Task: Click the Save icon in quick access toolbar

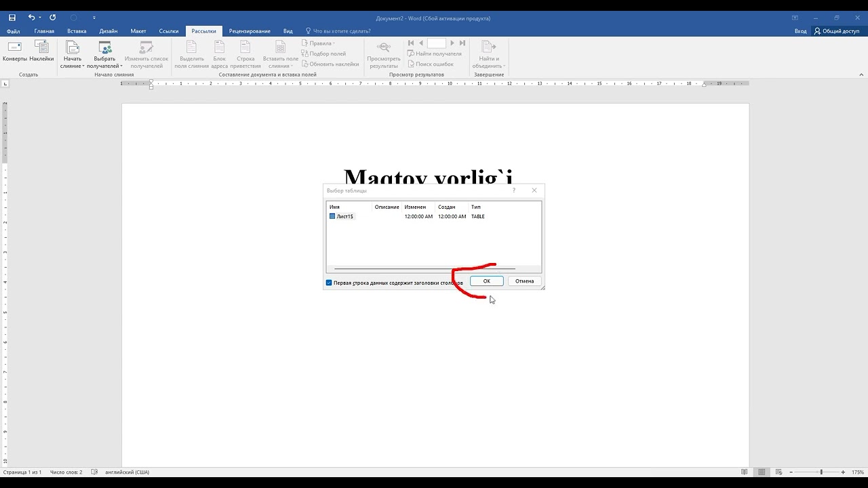Action: 12,18
